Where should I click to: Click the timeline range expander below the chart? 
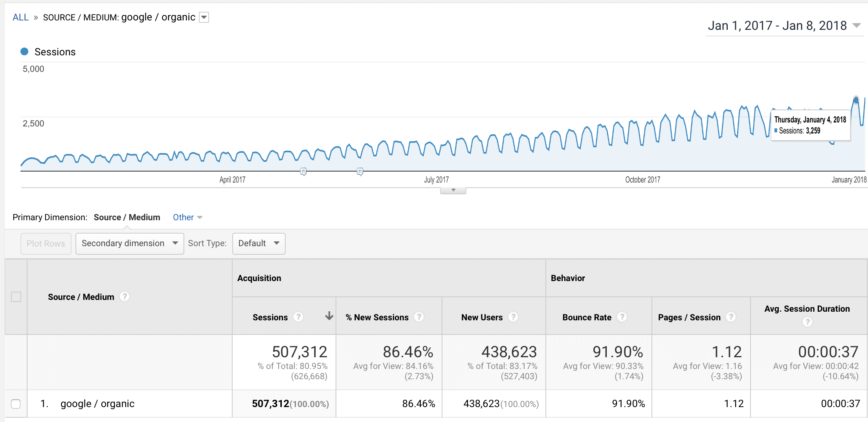pos(453,190)
